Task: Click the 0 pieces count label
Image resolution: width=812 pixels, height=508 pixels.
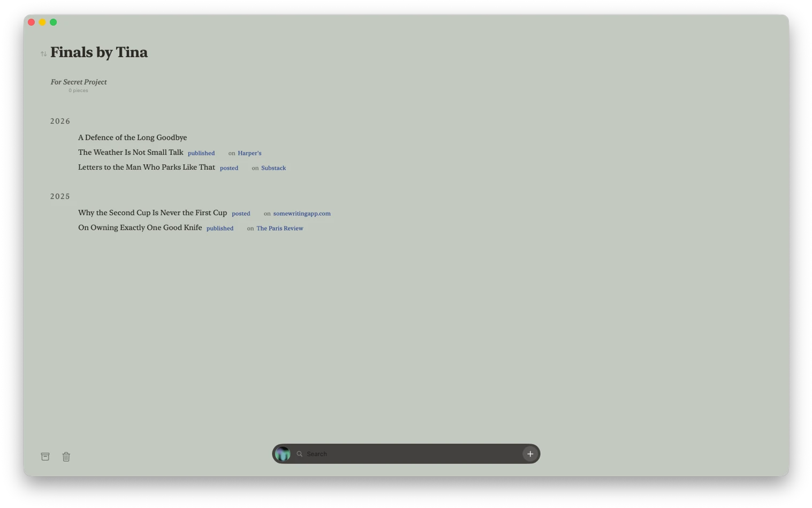Action: (78, 90)
